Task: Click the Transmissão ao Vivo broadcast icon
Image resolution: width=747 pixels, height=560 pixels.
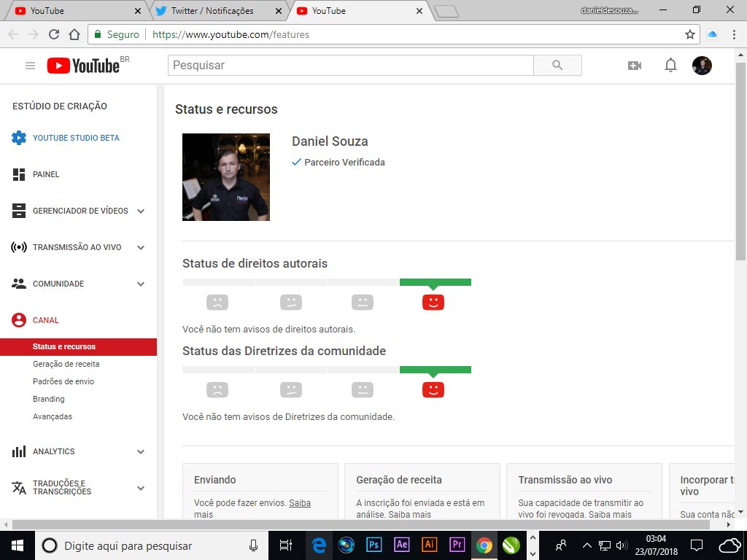Action: pos(19,247)
